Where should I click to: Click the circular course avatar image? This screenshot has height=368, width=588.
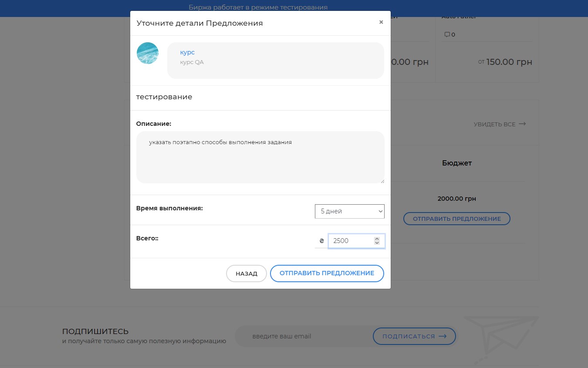(x=148, y=53)
